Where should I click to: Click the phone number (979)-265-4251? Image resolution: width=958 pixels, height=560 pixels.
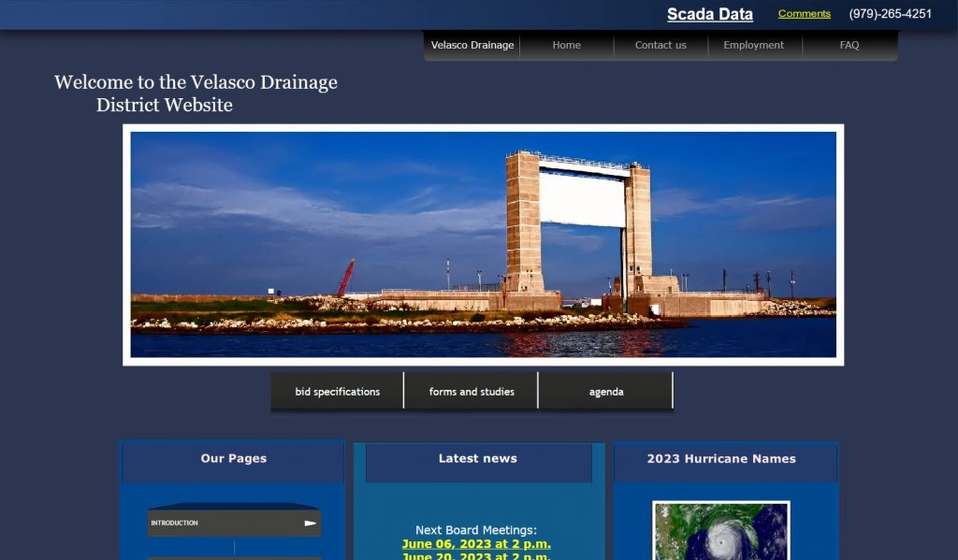click(x=890, y=14)
